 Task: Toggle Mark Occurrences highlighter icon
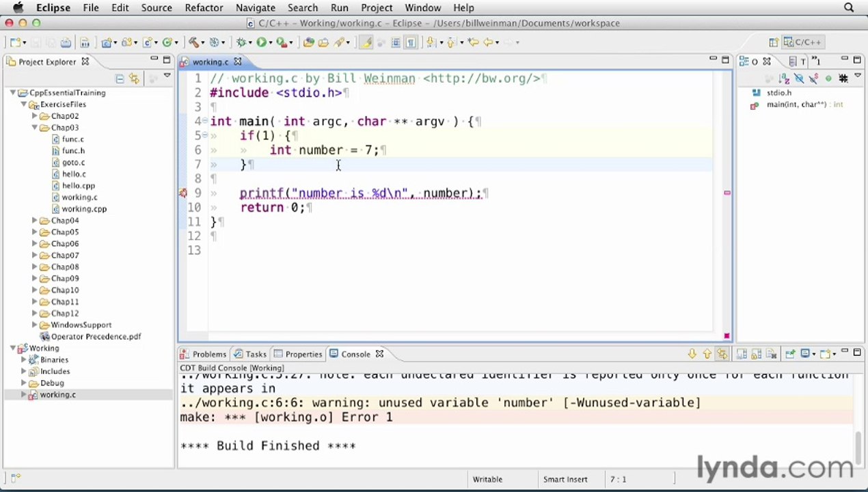pyautogui.click(x=366, y=42)
